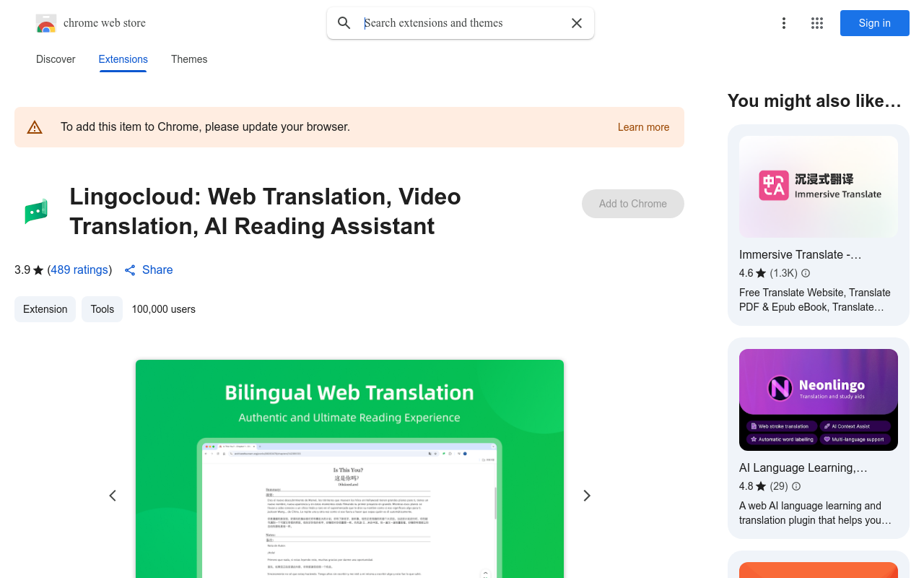Click the Lingocloud extension title heading
This screenshot has width=924, height=578.
point(265,211)
